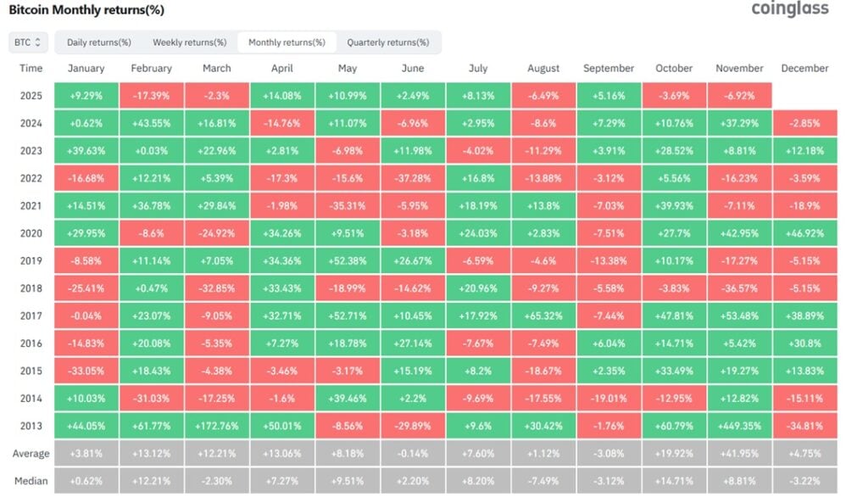Viewport: 868px width, 503px height.
Task: Click the 2013 March +172.76% cell
Action: [216, 426]
